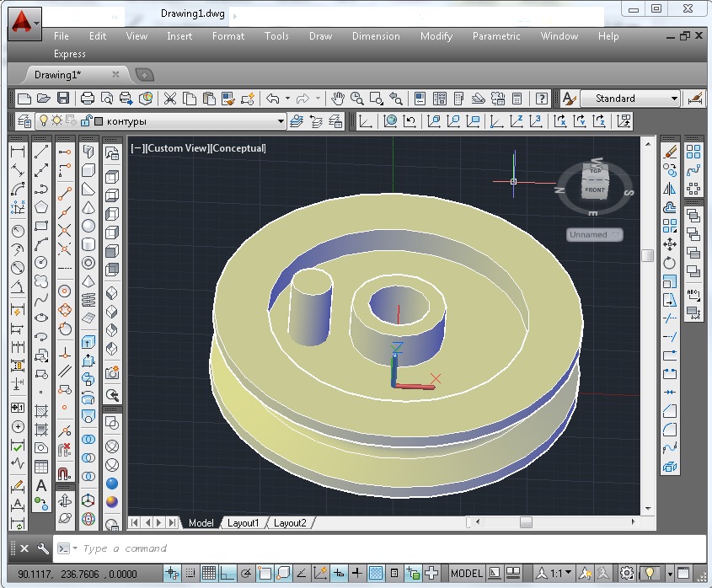
Task: Toggle Polar Tracking in status bar
Action: pyautogui.click(x=246, y=574)
